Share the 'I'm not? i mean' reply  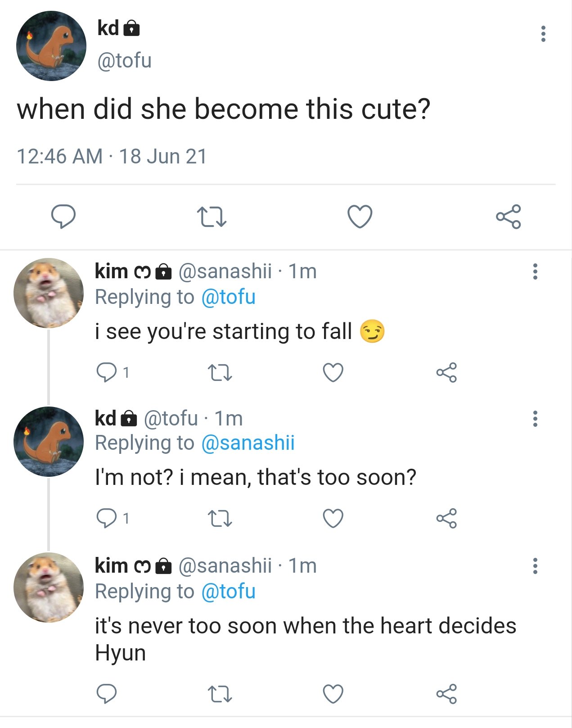[446, 518]
